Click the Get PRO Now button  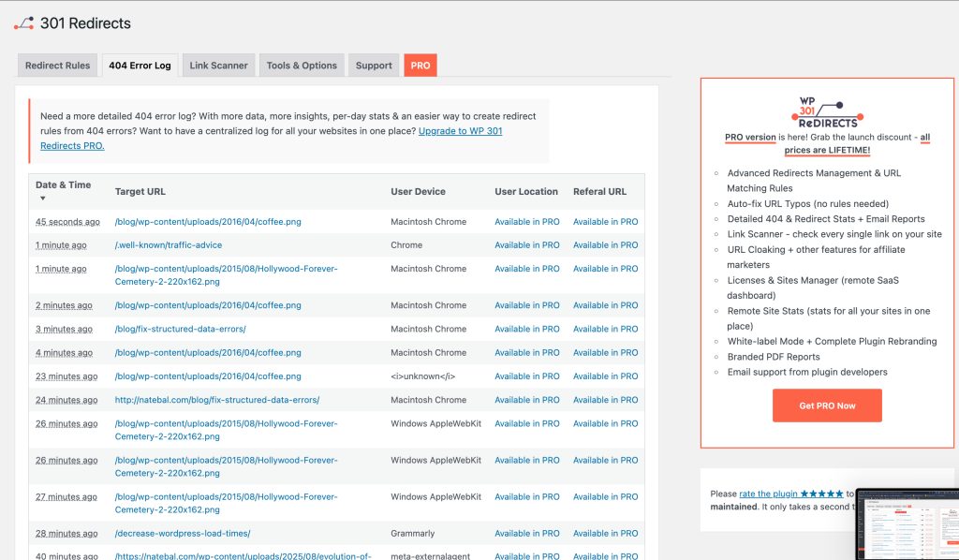827,405
